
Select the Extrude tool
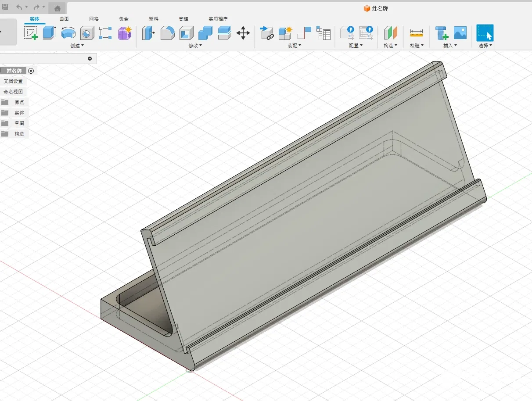(x=50, y=33)
